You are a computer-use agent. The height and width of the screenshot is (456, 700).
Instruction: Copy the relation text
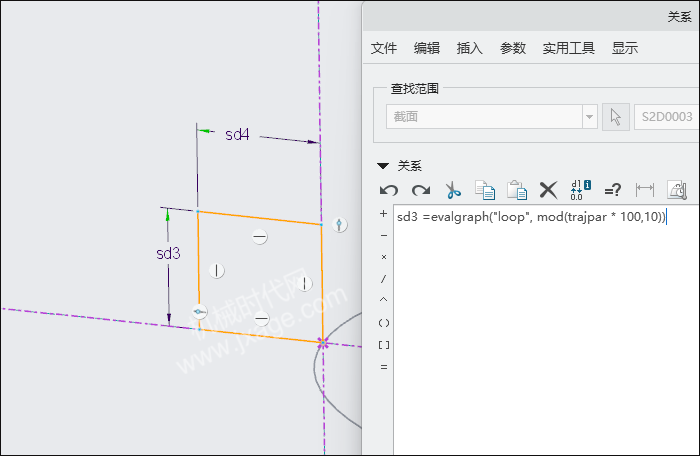(x=485, y=190)
